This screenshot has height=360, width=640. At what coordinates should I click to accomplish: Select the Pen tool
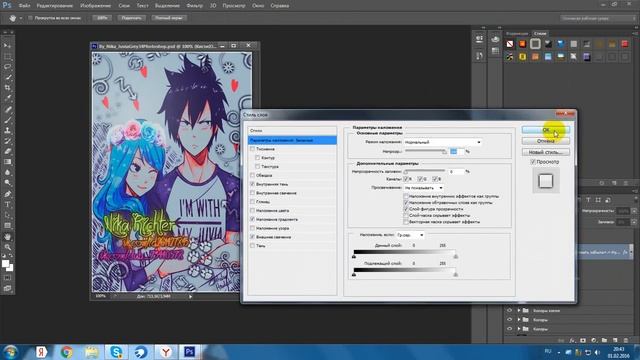pos(7,194)
